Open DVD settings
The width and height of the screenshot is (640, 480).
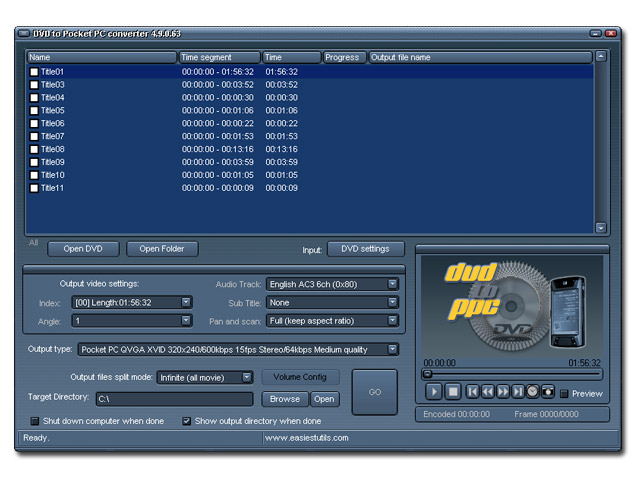point(366,249)
